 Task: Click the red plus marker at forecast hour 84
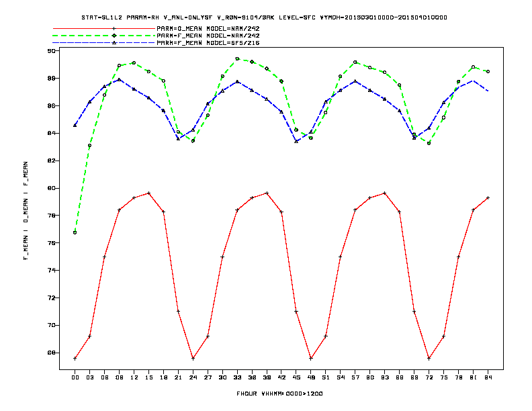click(488, 197)
